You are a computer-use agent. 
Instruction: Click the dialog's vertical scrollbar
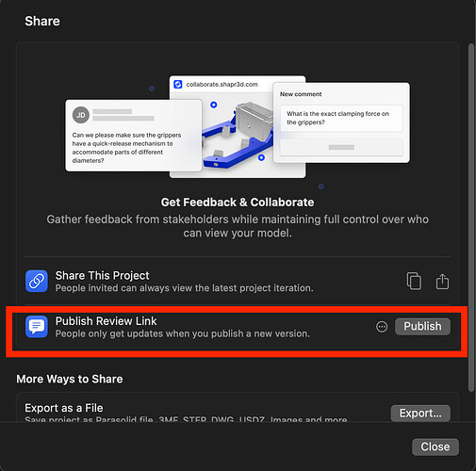click(x=470, y=218)
